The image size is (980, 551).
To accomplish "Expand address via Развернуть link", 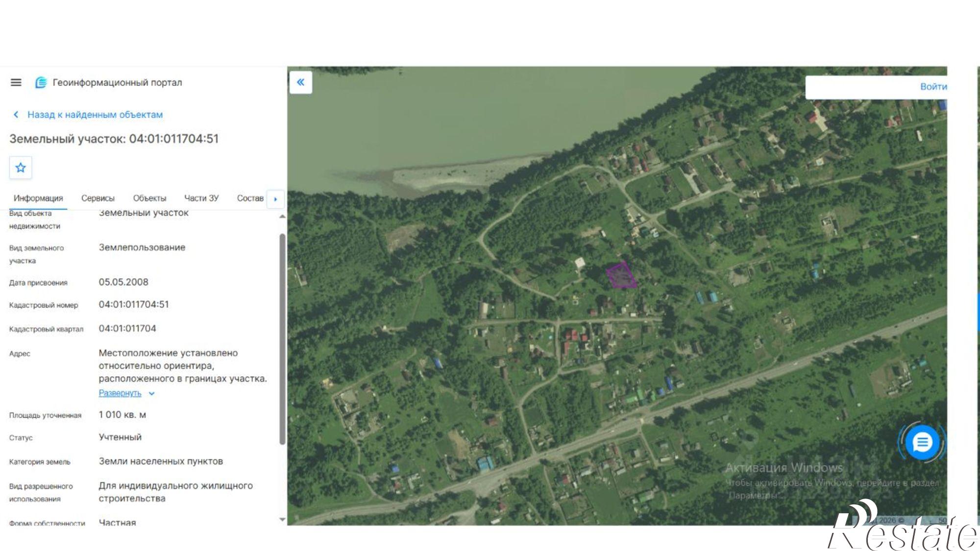I will coord(120,393).
